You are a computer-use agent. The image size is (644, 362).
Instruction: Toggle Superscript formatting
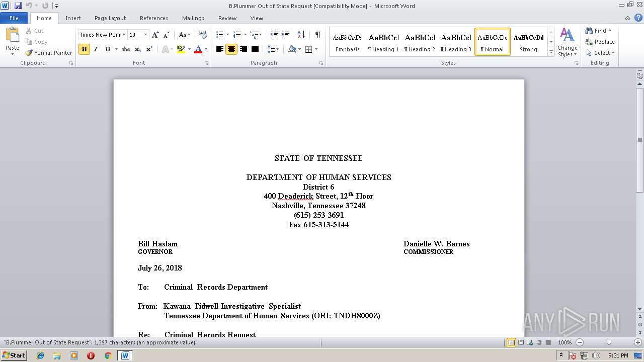point(149,49)
